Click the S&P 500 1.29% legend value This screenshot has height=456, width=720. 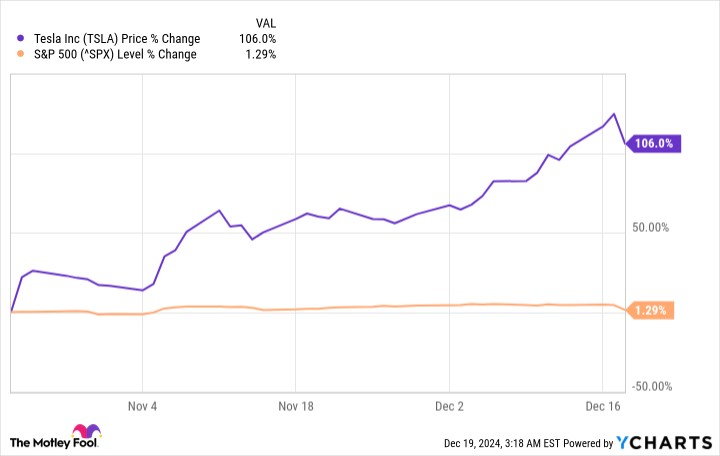coord(260,54)
